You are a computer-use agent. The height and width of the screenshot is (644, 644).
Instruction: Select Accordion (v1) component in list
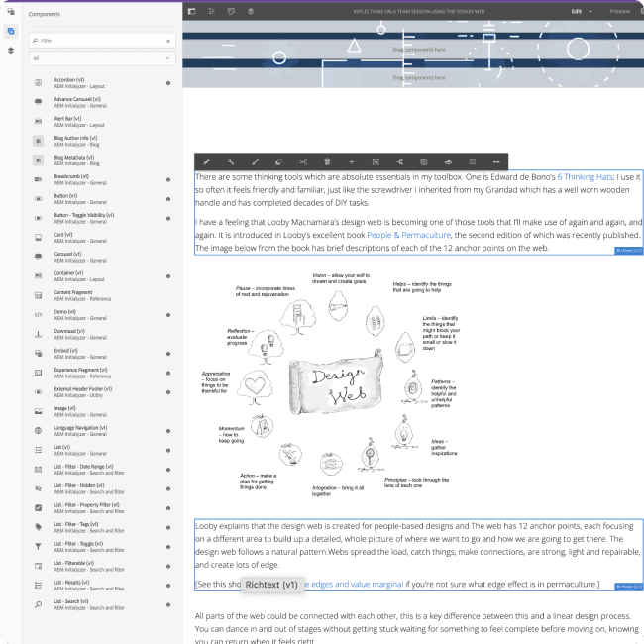pos(81,83)
